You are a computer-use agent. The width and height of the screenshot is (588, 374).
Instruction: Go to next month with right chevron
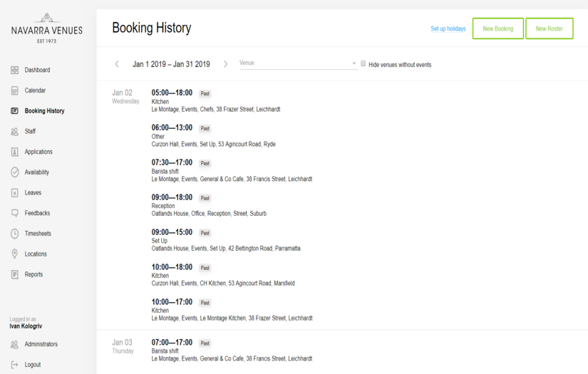[x=225, y=64]
